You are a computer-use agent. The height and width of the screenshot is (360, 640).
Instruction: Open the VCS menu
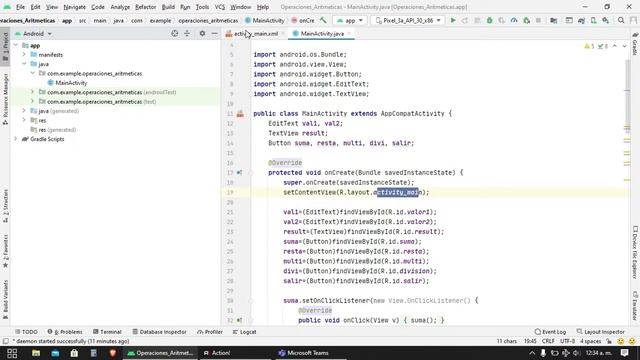(220, 7)
